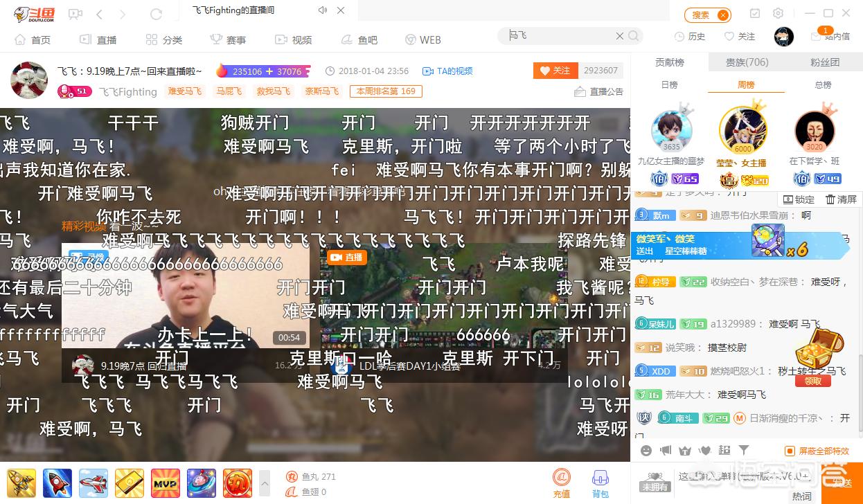Select the 周榜 ranking tab
The width and height of the screenshot is (863, 504).
pos(746,84)
